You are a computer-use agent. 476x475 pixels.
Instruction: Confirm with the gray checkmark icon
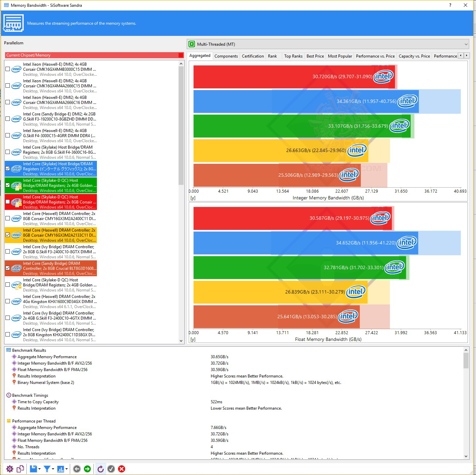[x=111, y=469]
